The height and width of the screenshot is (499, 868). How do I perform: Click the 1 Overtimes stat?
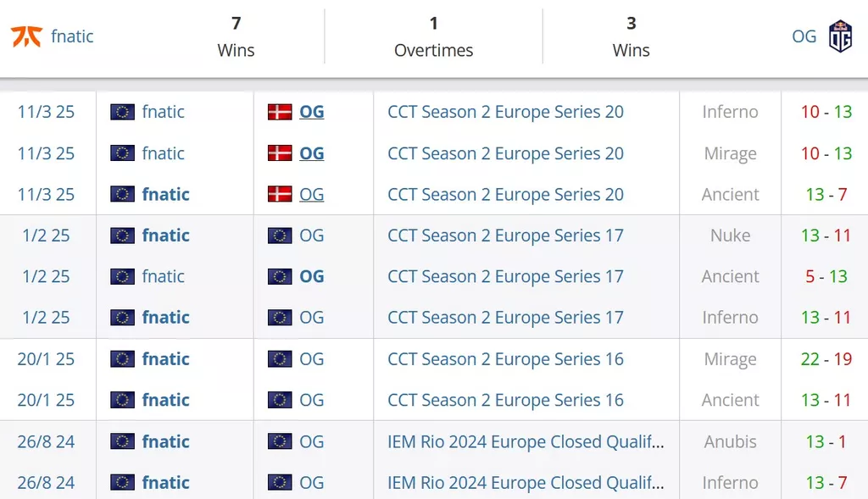point(433,36)
